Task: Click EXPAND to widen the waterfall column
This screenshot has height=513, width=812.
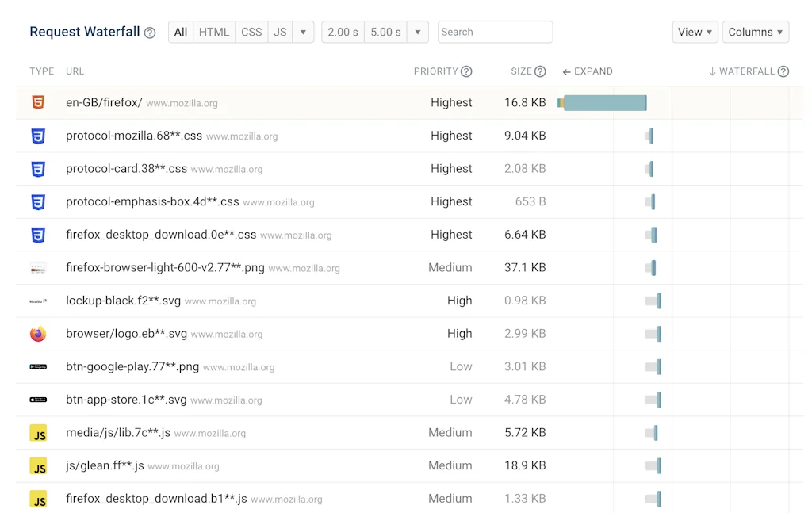Action: (x=588, y=71)
